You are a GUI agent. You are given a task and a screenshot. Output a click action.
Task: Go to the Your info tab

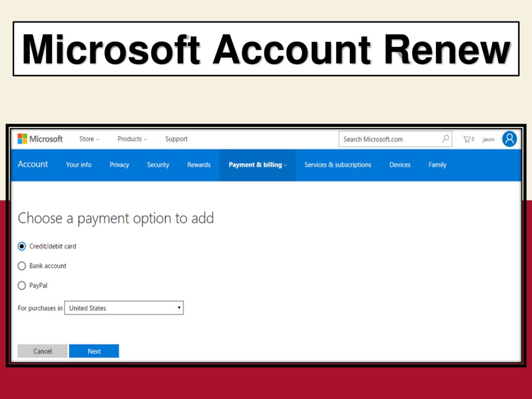click(79, 165)
